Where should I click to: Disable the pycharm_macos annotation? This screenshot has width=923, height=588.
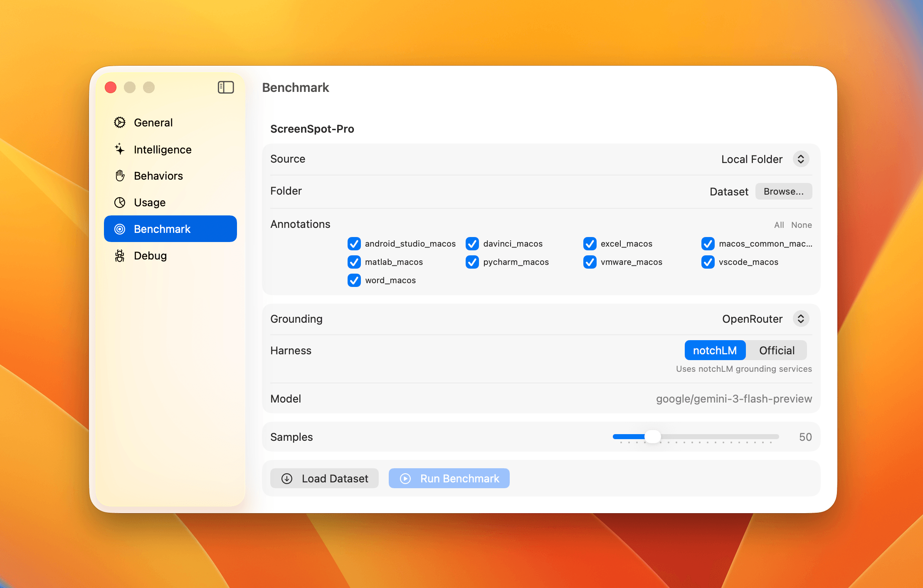pos(472,262)
